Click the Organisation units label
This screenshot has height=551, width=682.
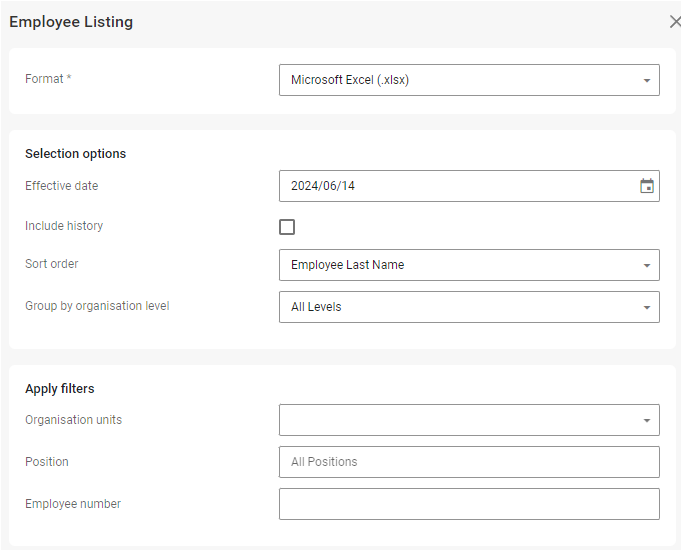pos(73,420)
